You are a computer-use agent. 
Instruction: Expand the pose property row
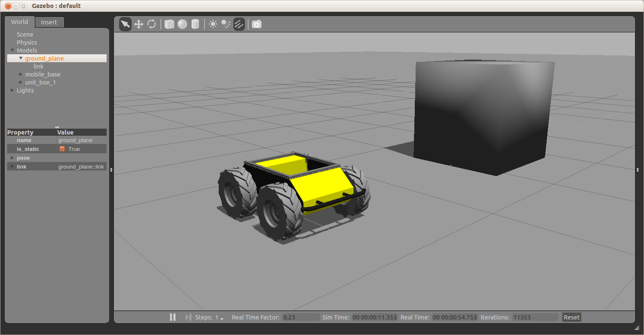pos(12,158)
